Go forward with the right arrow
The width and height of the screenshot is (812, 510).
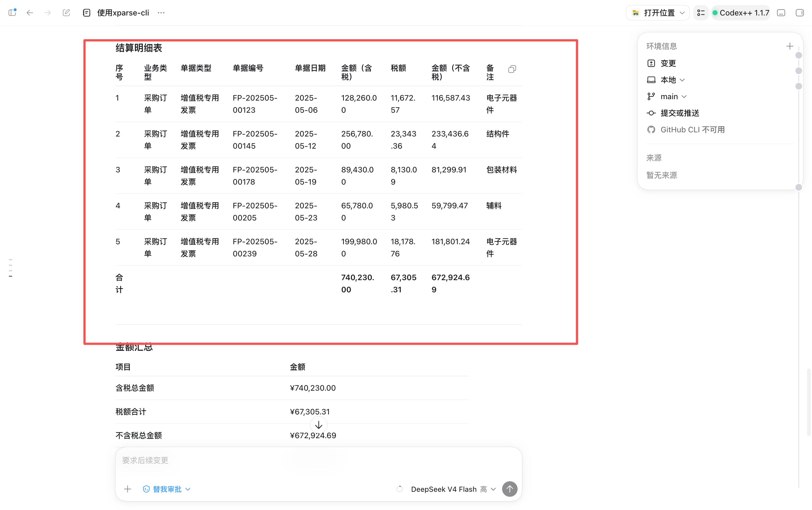pyautogui.click(x=48, y=13)
